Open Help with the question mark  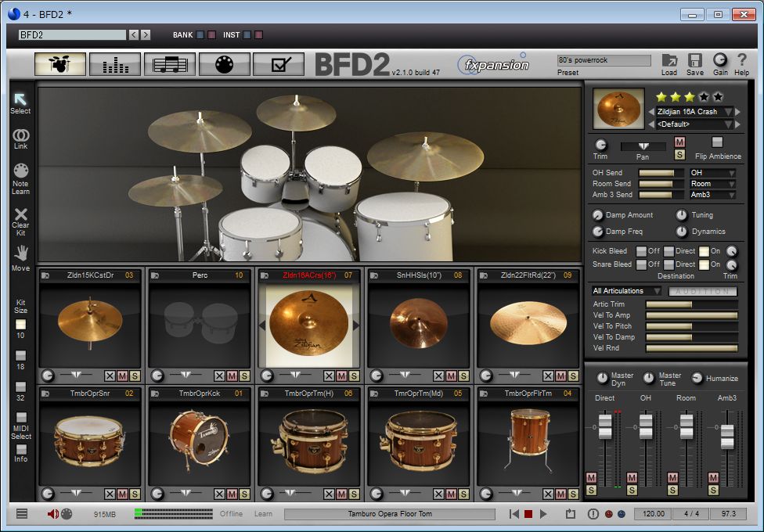[741, 60]
